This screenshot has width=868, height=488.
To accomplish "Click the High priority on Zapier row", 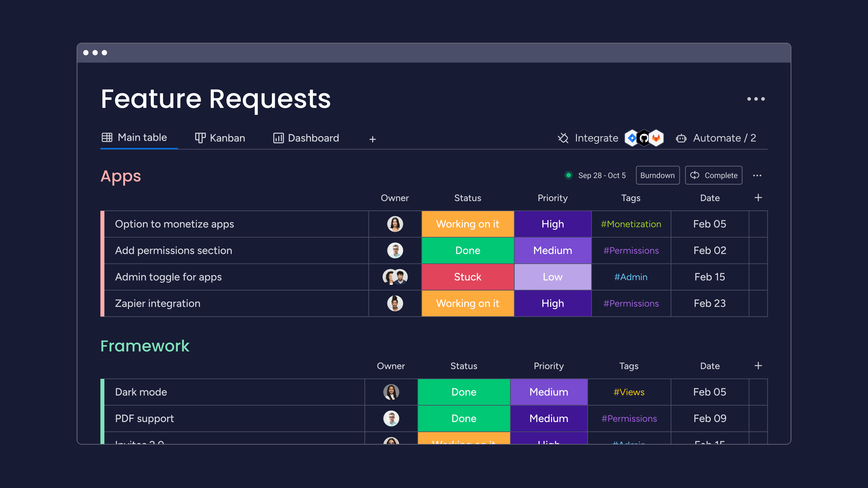I will click(x=551, y=303).
